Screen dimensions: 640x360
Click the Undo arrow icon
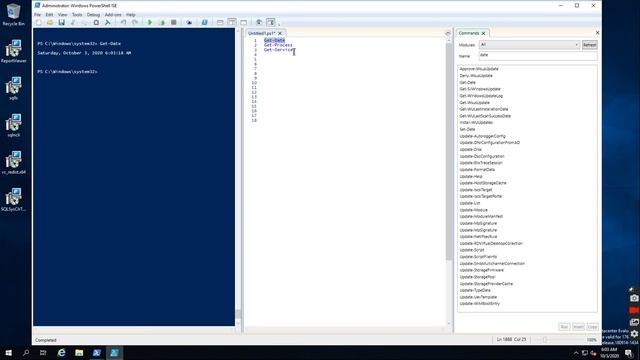coord(123,22)
